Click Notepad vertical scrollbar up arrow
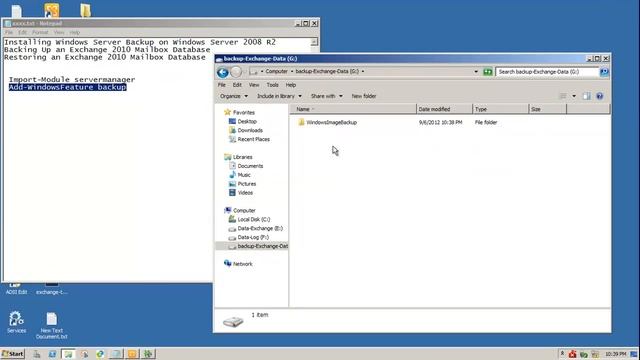Screen dimensions: 640x360 point(314,42)
